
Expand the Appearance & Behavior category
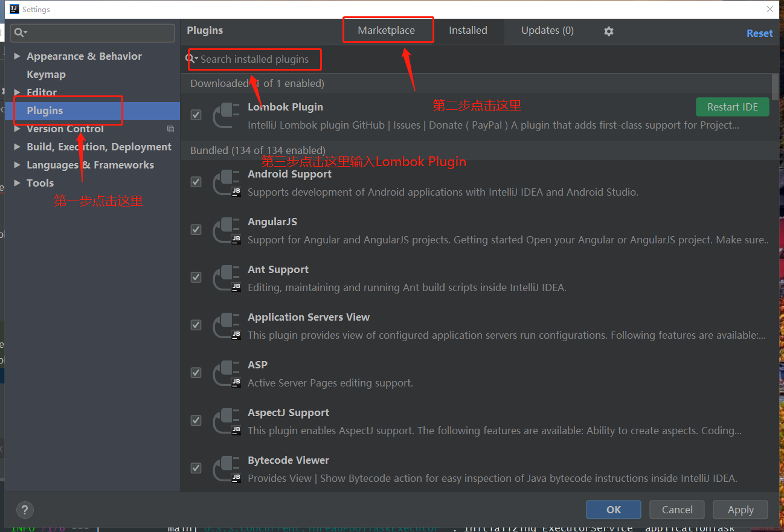pos(16,56)
